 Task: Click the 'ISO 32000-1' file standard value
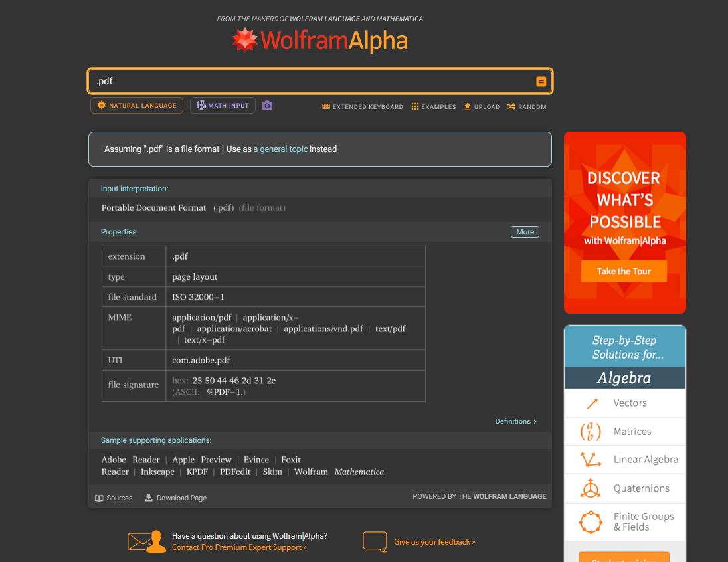[198, 297]
